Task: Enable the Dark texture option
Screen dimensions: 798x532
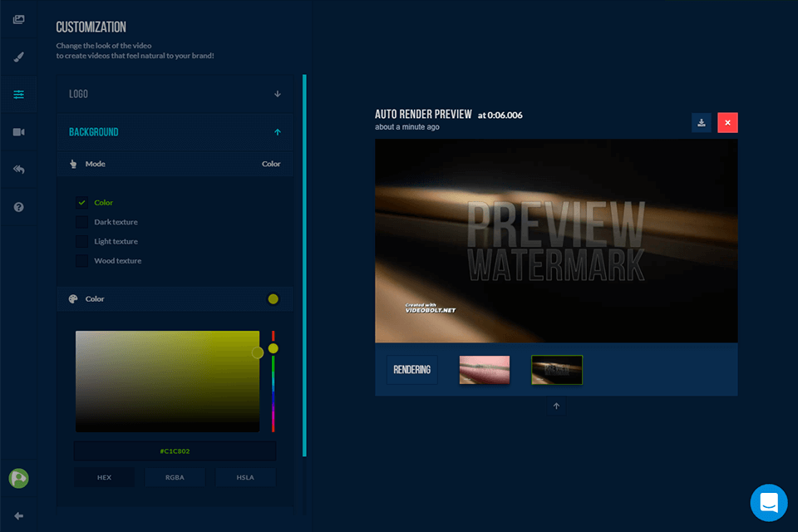Action: (x=82, y=222)
